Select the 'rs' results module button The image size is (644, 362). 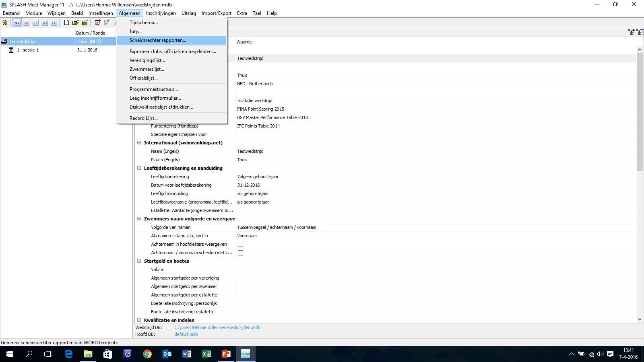(54, 23)
